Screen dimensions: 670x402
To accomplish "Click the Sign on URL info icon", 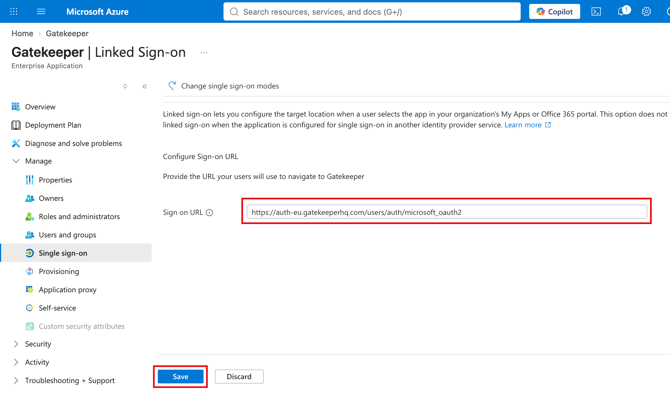I will click(x=209, y=213).
